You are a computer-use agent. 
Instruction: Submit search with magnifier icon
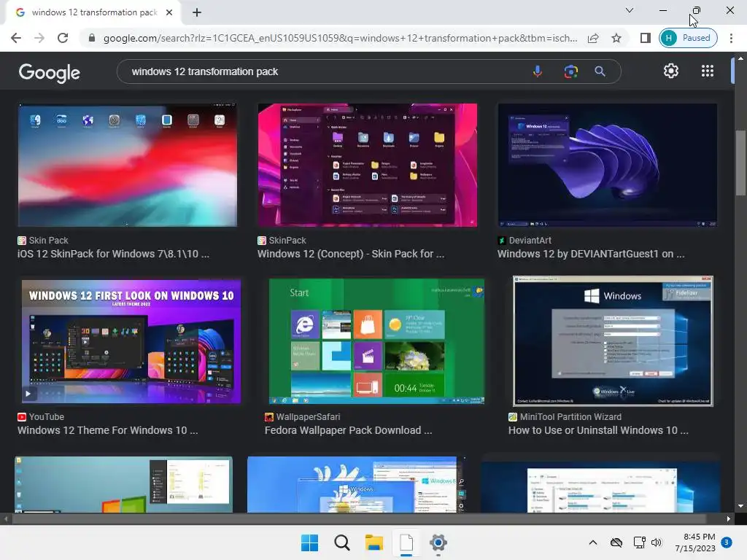coord(600,71)
